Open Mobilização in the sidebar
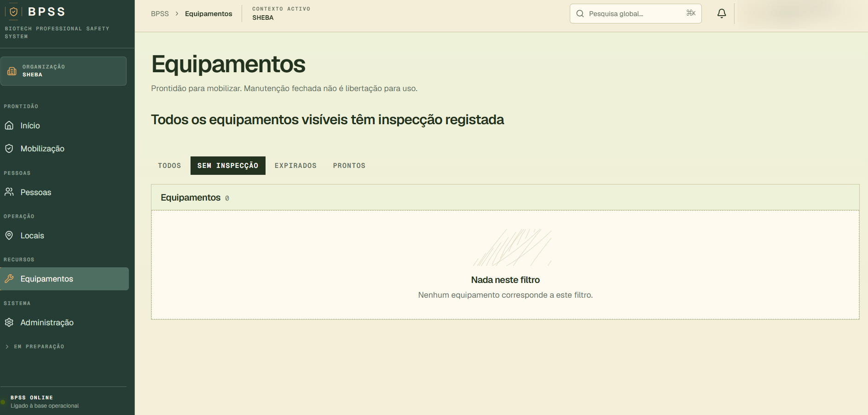The width and height of the screenshot is (868, 415). 64,149
